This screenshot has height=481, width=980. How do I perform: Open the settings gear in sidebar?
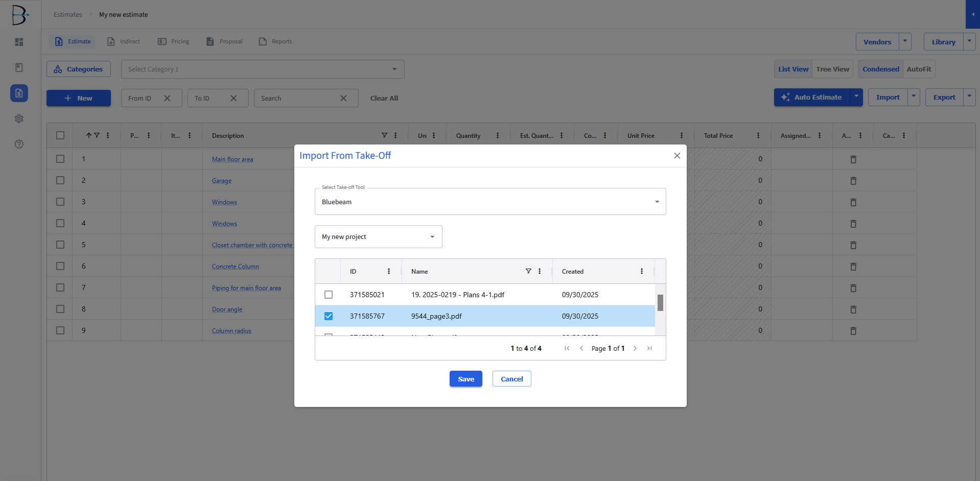(19, 118)
